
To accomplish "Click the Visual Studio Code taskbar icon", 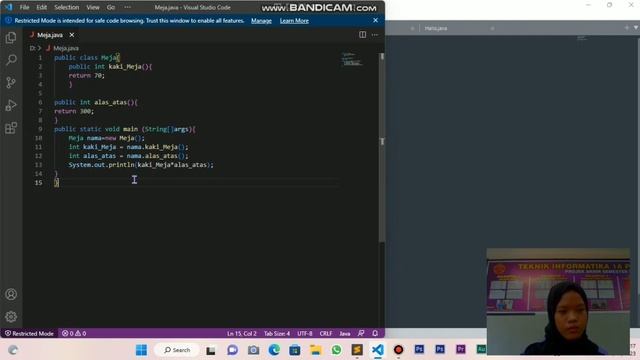I will (378, 350).
